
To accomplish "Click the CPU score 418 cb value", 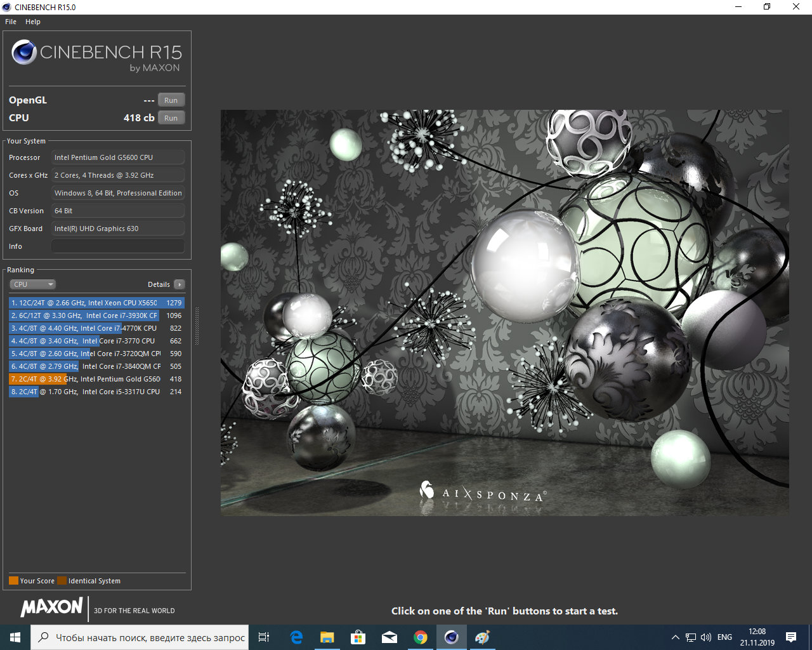I will pyautogui.click(x=139, y=118).
